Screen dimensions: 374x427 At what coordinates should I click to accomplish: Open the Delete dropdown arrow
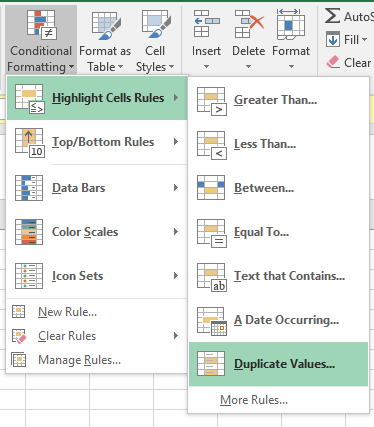pyautogui.click(x=249, y=67)
